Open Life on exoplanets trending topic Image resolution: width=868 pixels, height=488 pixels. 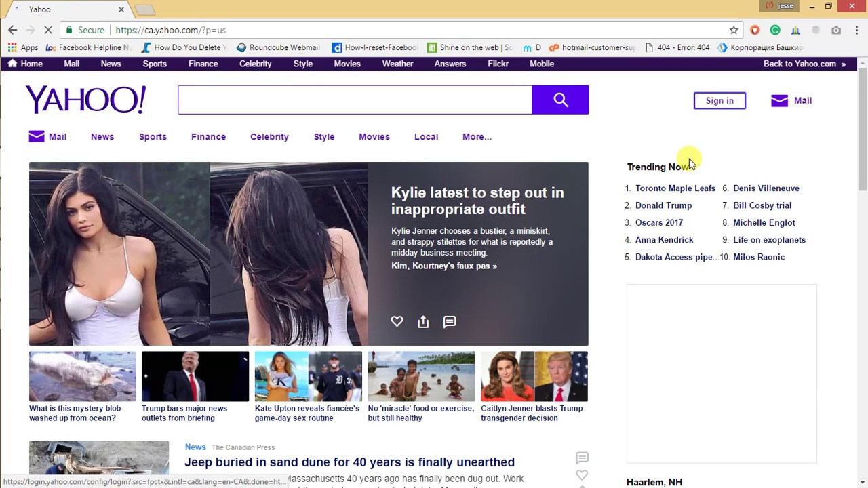pos(769,240)
